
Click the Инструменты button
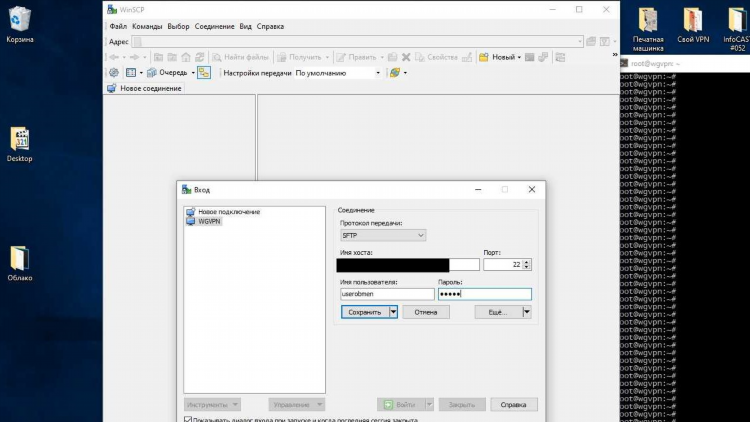click(x=212, y=405)
